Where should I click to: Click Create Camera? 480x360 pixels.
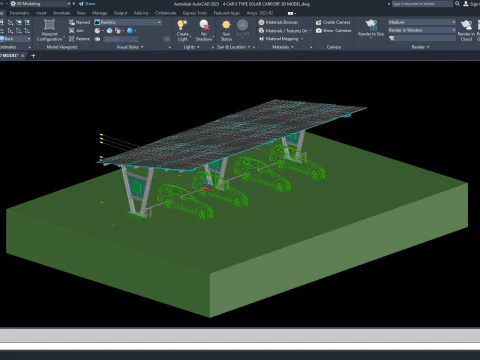click(x=333, y=22)
